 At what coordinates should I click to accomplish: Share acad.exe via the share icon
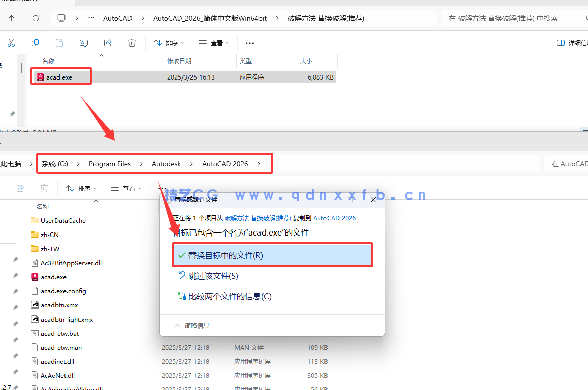pyautogui.click(x=108, y=43)
